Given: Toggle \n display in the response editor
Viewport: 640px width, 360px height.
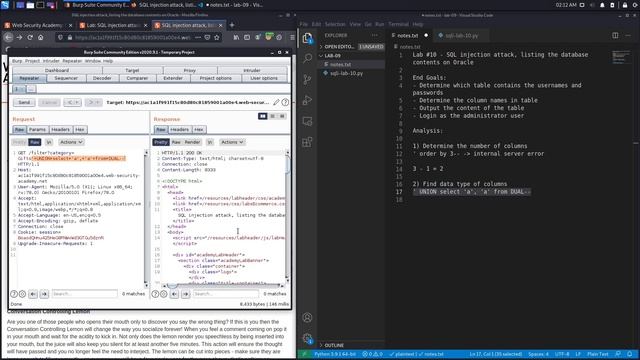Looking at the screenshot, I should [210, 142].
